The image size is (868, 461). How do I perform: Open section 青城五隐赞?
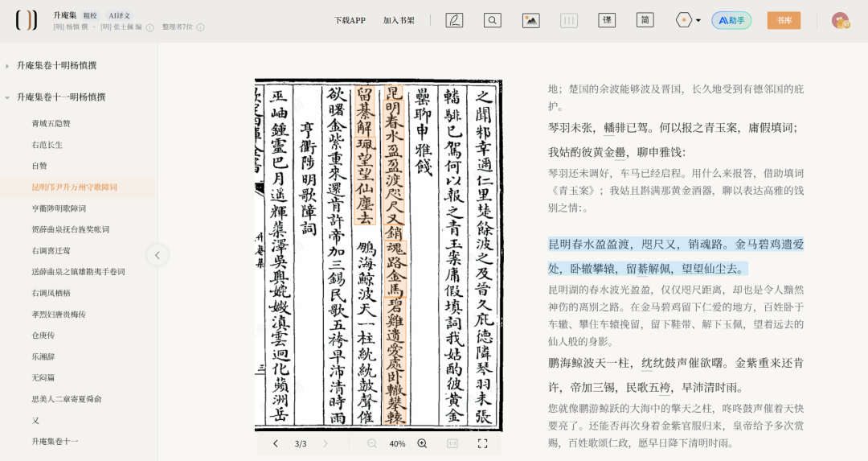(x=51, y=124)
